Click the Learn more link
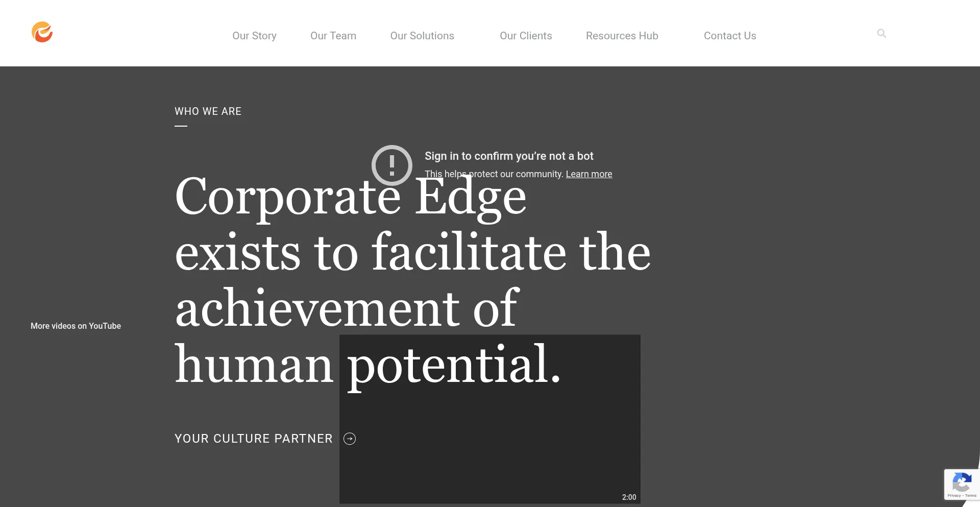The width and height of the screenshot is (980, 507). [589, 174]
